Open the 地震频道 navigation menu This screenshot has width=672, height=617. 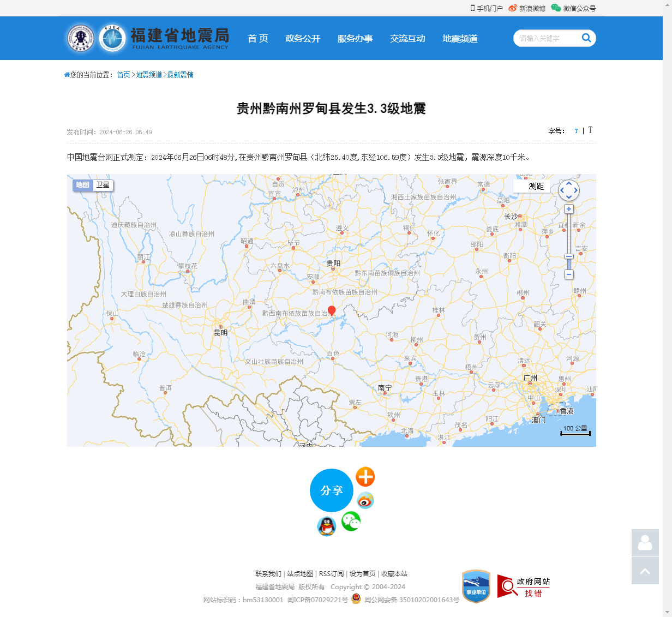coord(460,38)
